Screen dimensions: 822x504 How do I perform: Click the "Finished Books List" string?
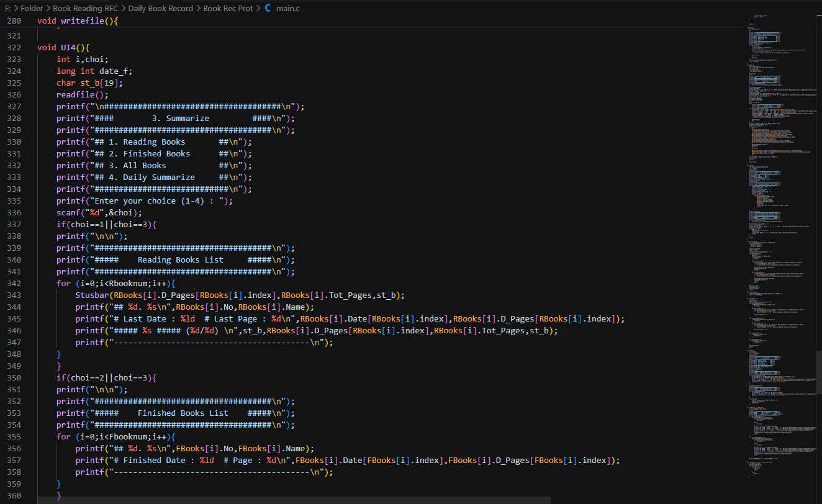183,413
